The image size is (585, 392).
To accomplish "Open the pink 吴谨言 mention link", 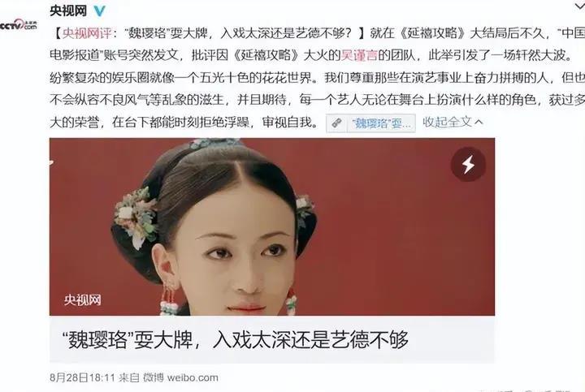I will tap(359, 55).
